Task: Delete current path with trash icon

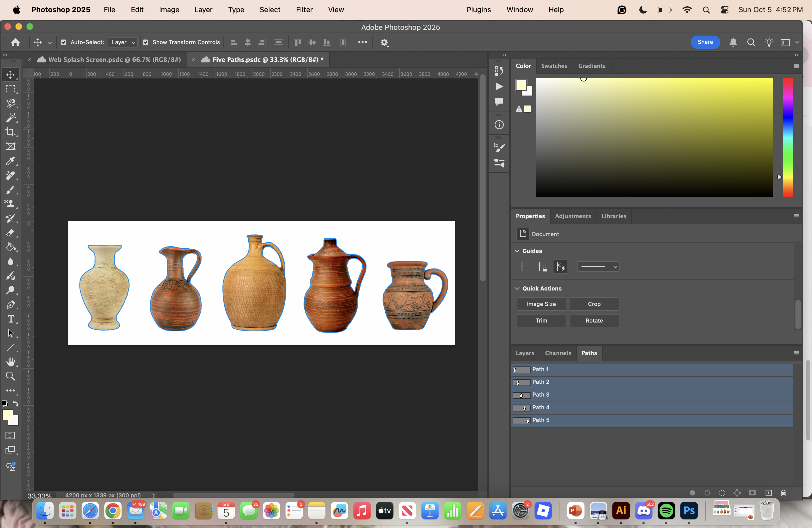Action: coord(783,493)
